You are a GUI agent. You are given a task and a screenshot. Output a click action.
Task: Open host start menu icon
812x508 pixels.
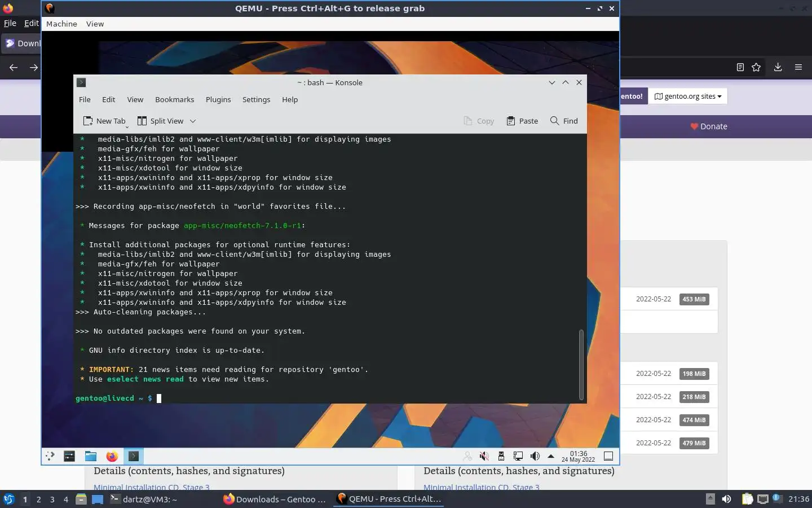(9, 499)
